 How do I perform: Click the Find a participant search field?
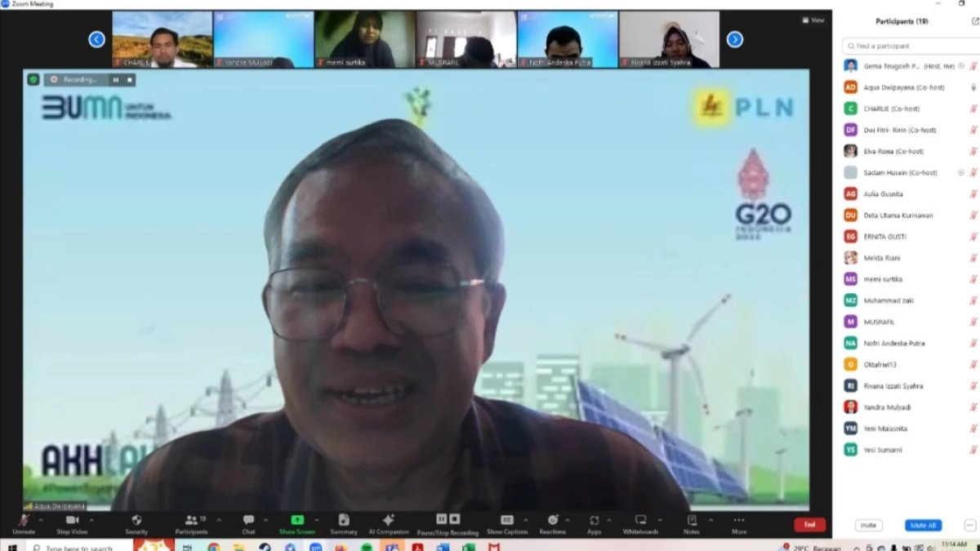(x=911, y=46)
